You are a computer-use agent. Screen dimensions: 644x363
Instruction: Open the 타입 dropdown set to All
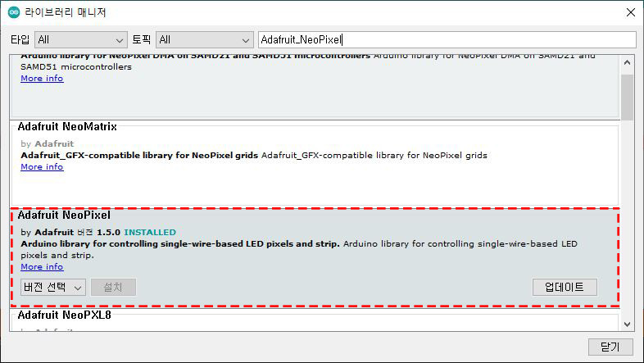pos(80,39)
